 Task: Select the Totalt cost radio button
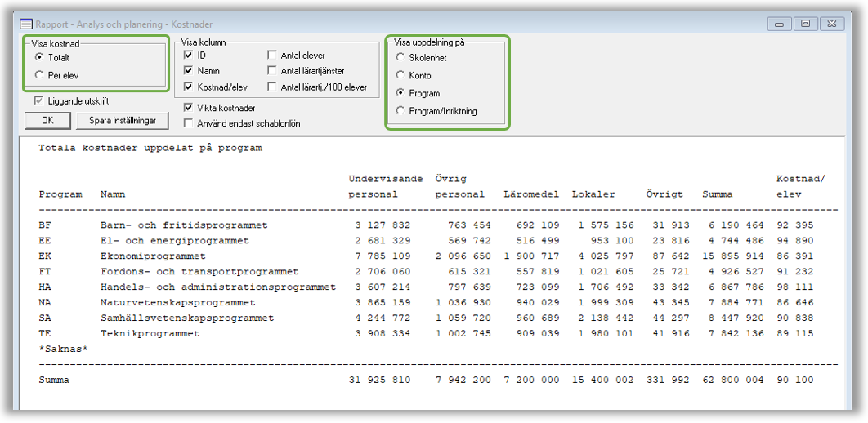pyautogui.click(x=38, y=57)
